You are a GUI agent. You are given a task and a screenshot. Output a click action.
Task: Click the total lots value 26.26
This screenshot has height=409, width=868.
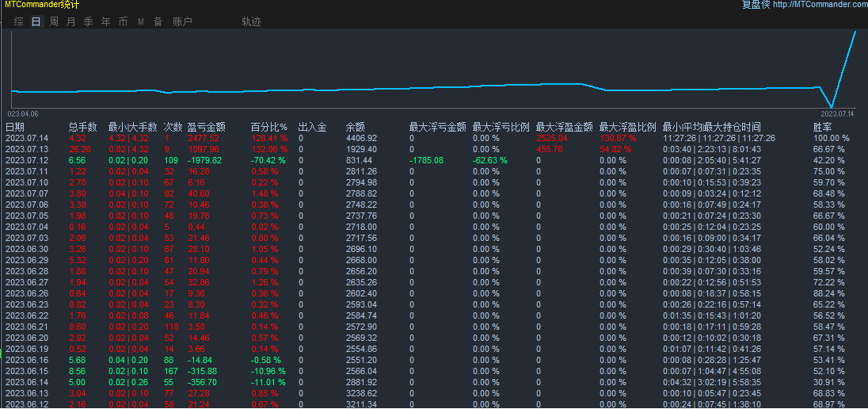80,149
